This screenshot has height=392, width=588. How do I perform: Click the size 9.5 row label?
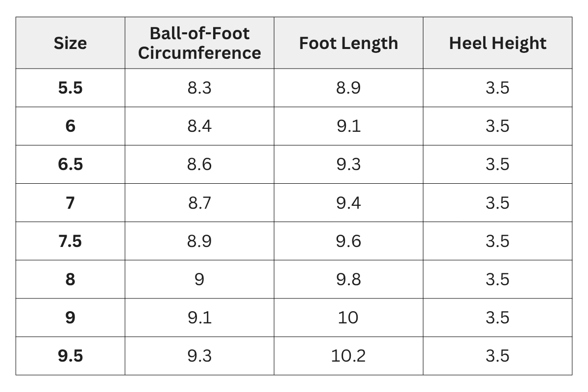pos(70,356)
